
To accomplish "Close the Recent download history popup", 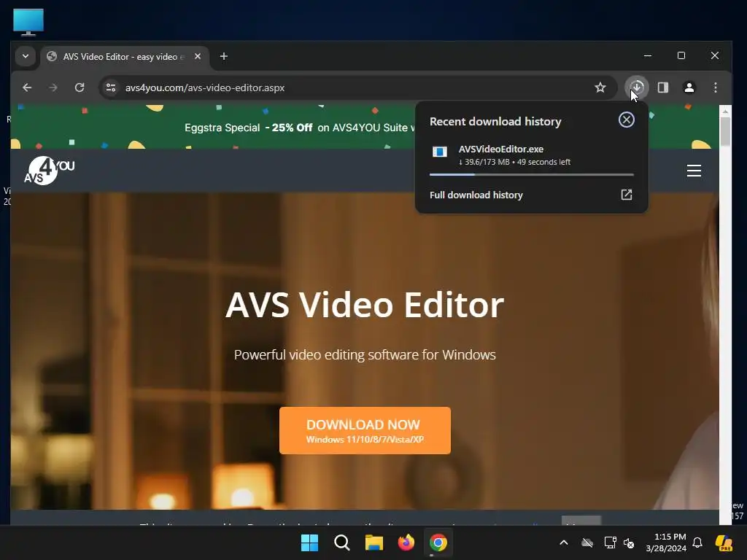I will click(627, 120).
